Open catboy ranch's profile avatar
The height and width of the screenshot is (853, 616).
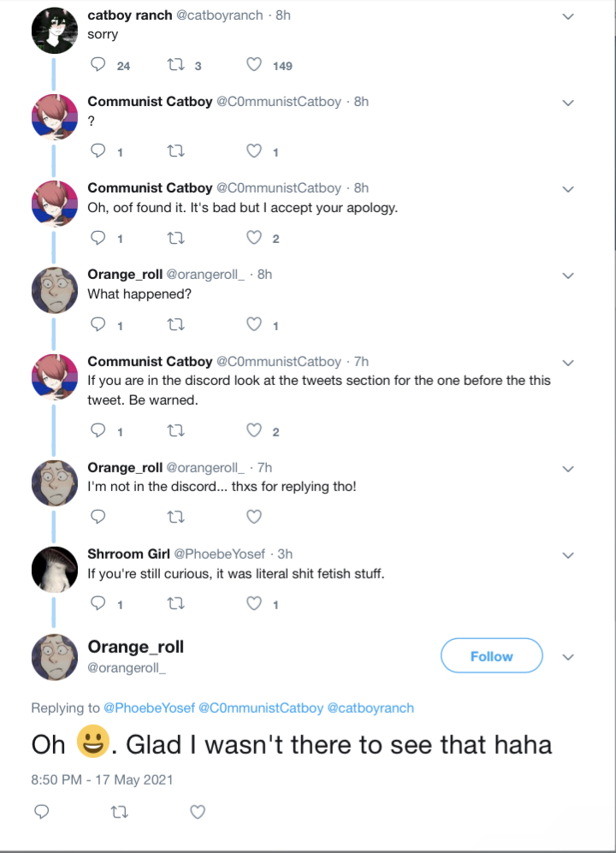55,31
